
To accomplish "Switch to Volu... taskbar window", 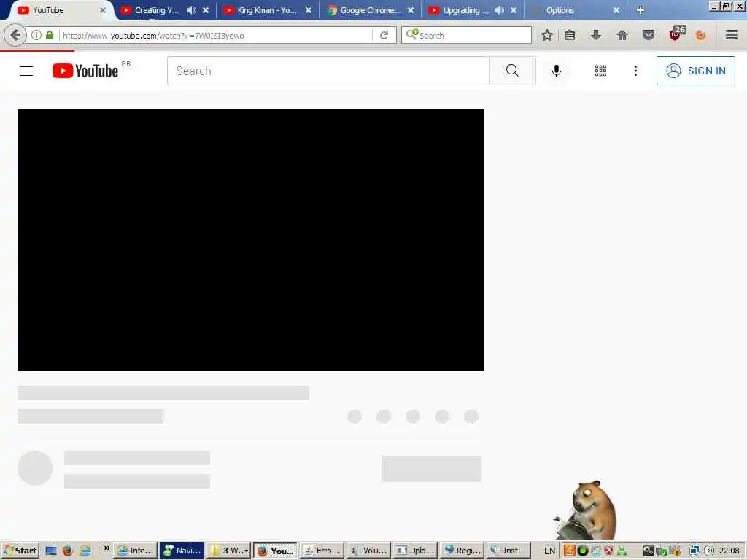I will pos(368,551).
